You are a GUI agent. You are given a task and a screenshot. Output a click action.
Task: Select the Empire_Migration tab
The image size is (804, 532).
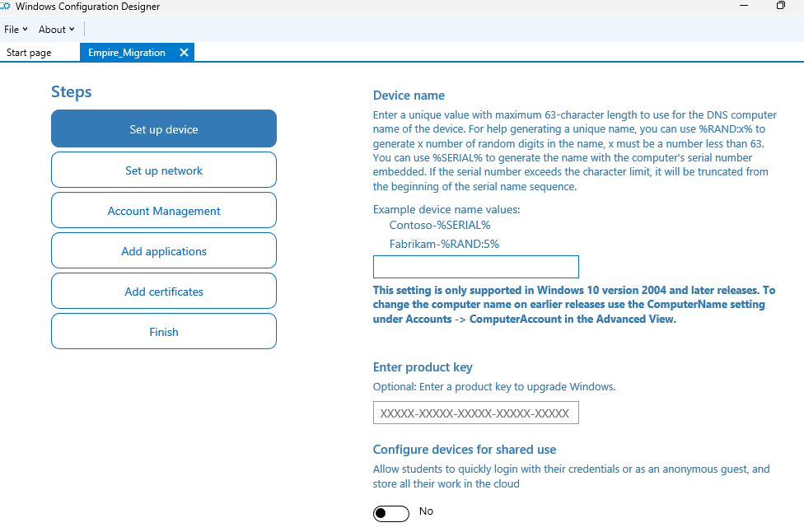click(128, 51)
